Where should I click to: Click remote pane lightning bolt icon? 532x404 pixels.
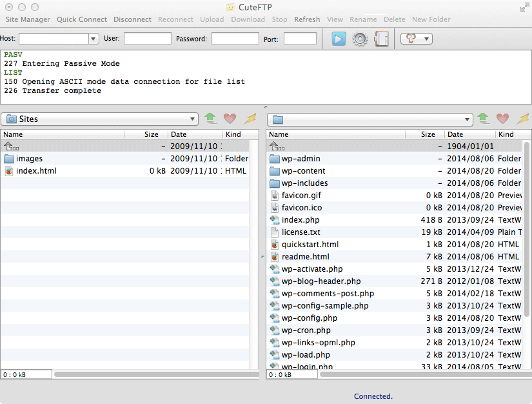click(x=523, y=119)
